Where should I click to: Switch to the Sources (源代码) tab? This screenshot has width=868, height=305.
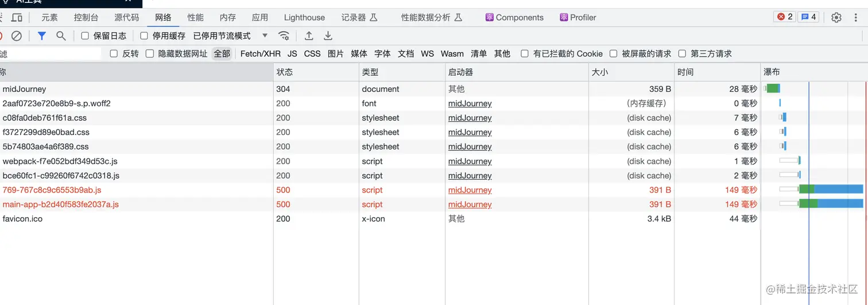point(126,17)
